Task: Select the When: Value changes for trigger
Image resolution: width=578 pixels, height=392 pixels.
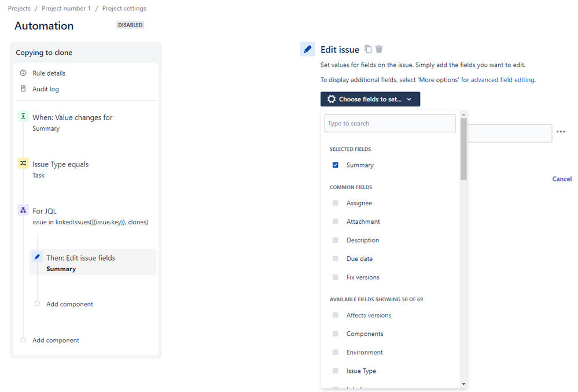Action: pos(72,117)
